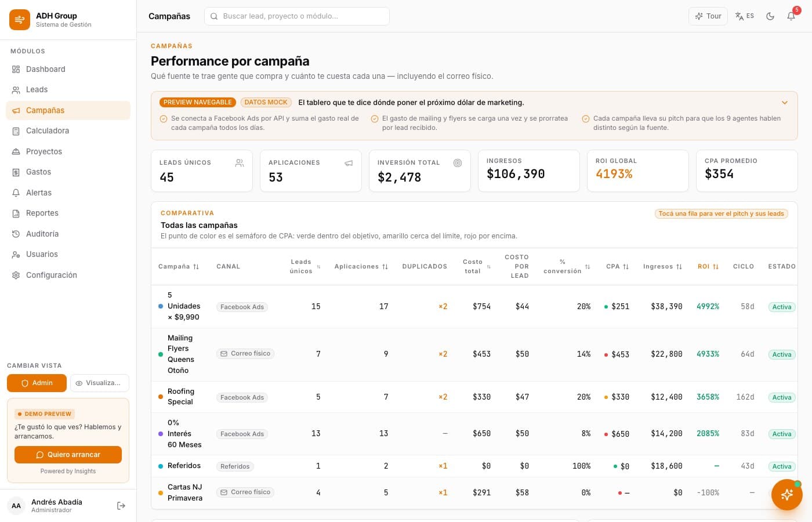
Task: Switch view to Admin
Action: click(37, 383)
